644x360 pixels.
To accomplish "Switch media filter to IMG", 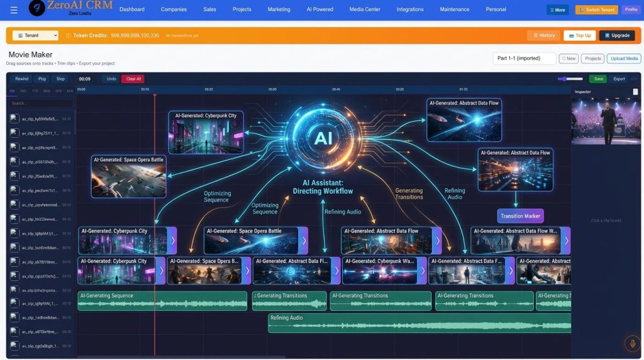I will (24, 91).
